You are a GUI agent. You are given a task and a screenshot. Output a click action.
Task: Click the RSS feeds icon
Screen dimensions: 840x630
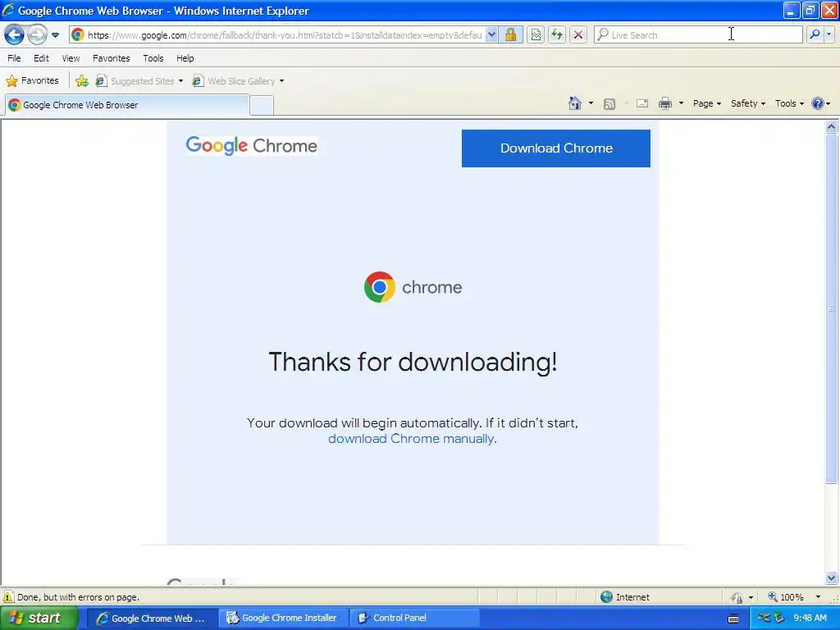tap(609, 104)
